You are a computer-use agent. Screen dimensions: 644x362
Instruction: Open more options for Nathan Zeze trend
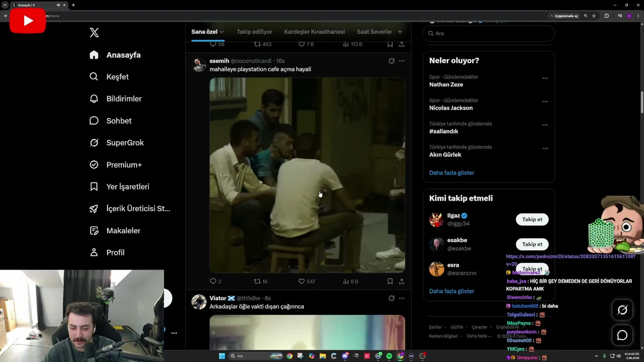tap(545, 78)
